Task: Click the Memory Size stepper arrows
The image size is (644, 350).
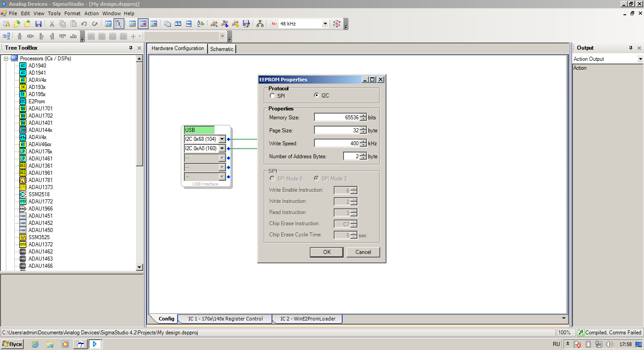Action: click(363, 117)
